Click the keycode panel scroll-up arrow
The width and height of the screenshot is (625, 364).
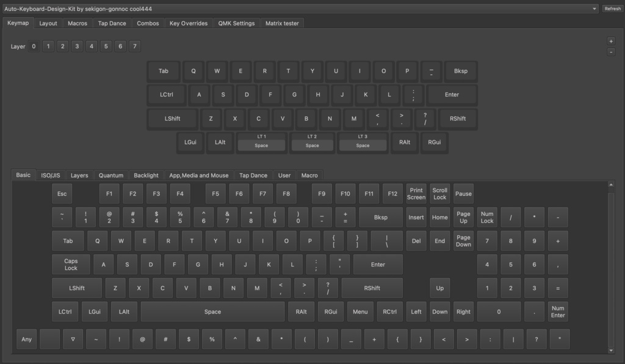610,184
